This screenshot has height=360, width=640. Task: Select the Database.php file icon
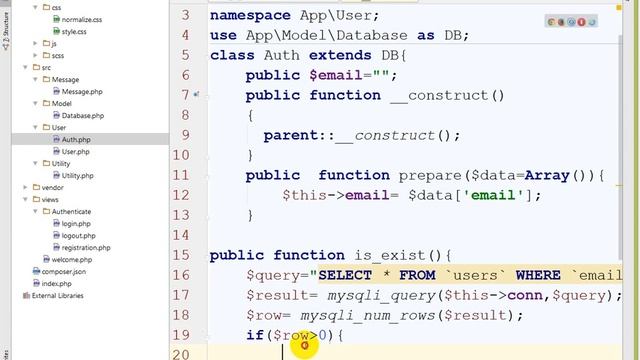point(56,115)
